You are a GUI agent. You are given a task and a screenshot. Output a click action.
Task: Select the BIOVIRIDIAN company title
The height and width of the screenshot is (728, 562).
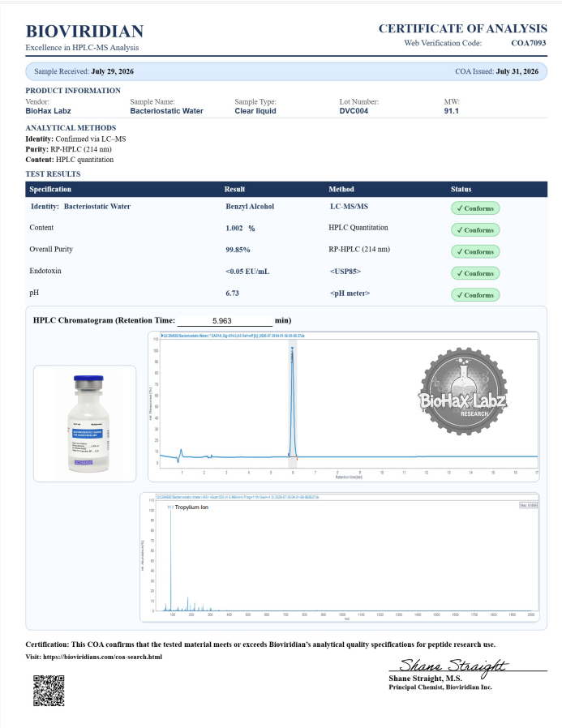pyautogui.click(x=84, y=31)
